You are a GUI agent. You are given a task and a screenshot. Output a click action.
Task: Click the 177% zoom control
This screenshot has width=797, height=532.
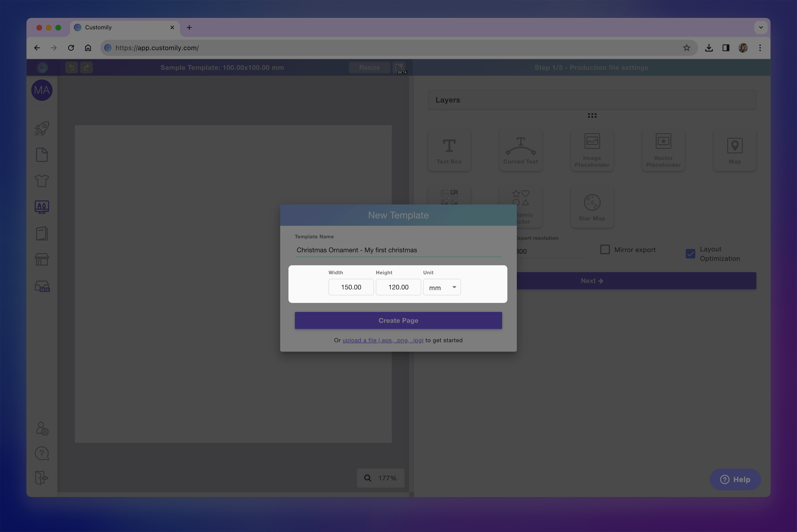tap(381, 478)
